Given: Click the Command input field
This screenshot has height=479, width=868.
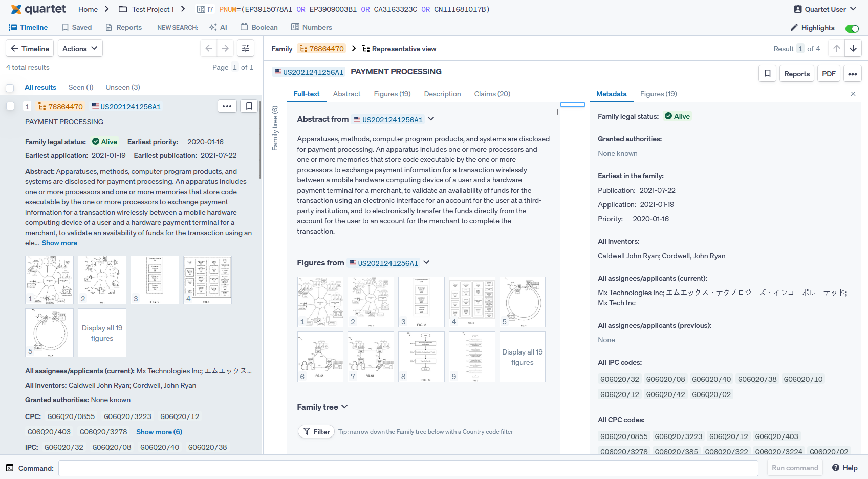Looking at the screenshot, I should pos(408,468).
